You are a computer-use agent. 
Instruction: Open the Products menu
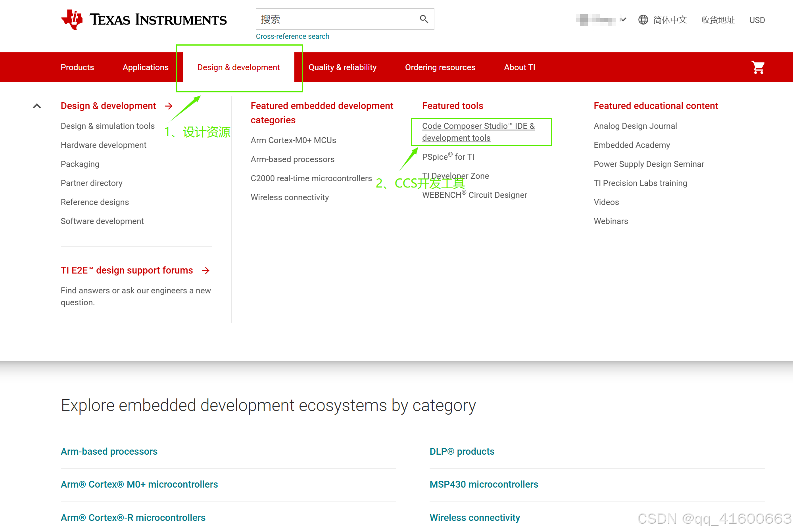[77, 67]
